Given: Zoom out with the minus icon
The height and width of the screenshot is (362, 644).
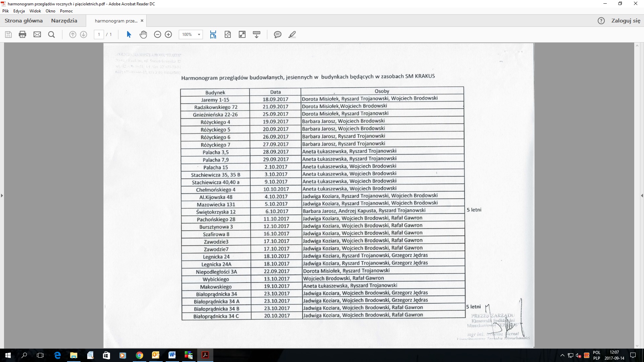Looking at the screenshot, I should pos(157,35).
